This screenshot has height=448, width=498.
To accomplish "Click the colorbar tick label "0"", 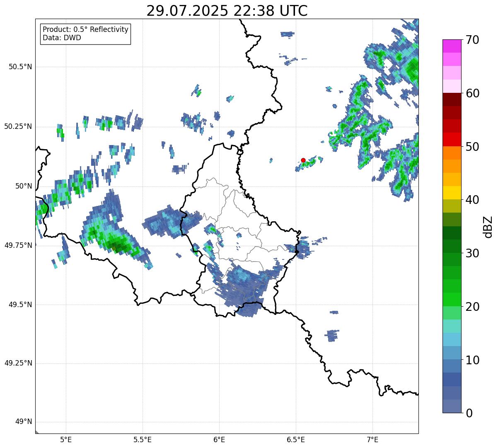I will pyautogui.click(x=469, y=413).
